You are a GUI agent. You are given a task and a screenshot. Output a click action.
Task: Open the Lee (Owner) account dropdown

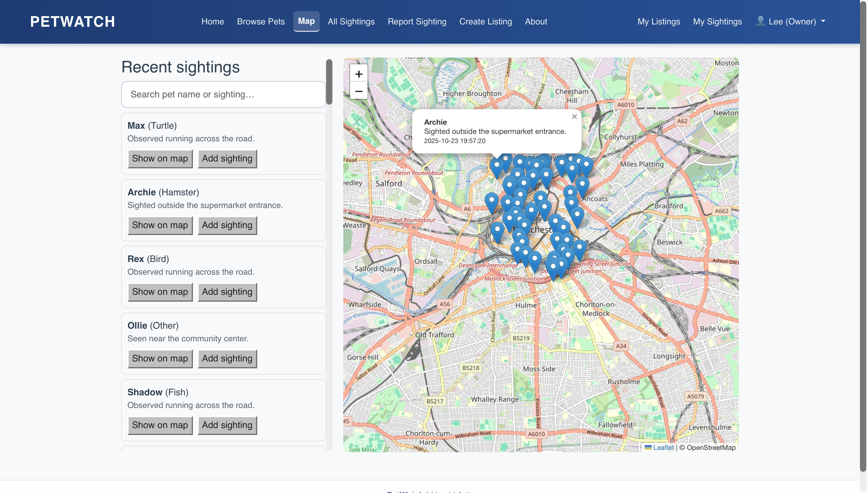(792, 21)
